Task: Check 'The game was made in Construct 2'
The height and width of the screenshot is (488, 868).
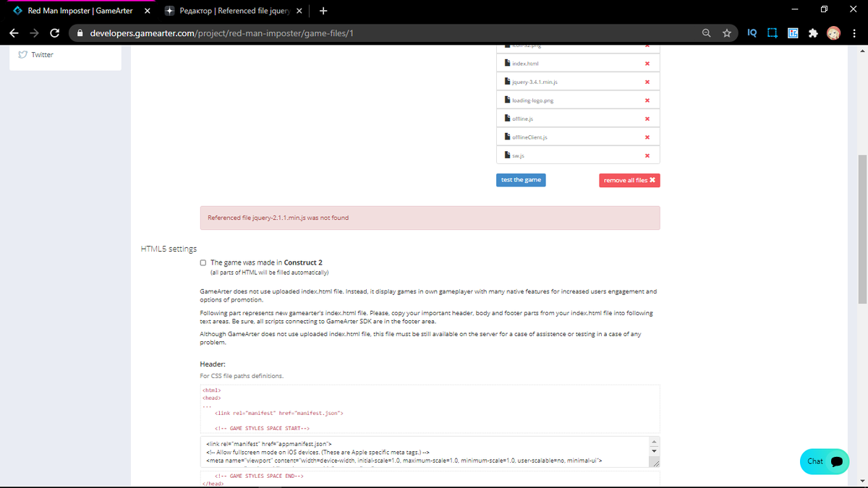Action: [203, 262]
